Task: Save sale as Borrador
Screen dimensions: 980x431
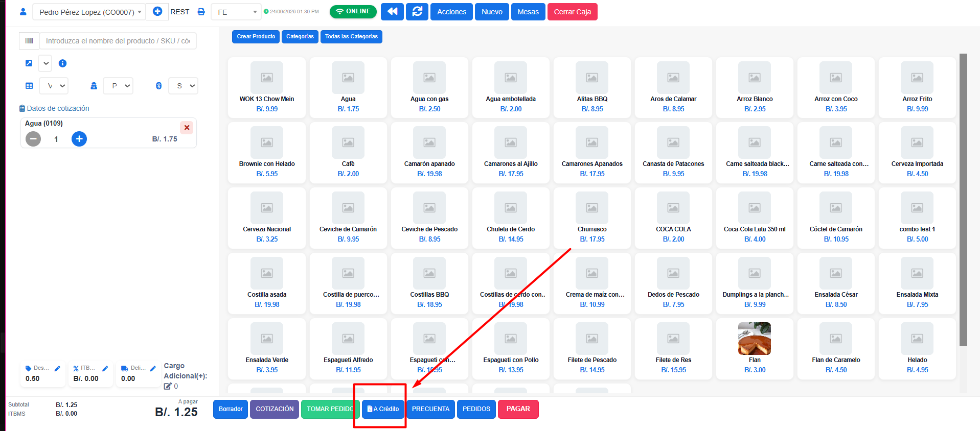Action: [231, 409]
